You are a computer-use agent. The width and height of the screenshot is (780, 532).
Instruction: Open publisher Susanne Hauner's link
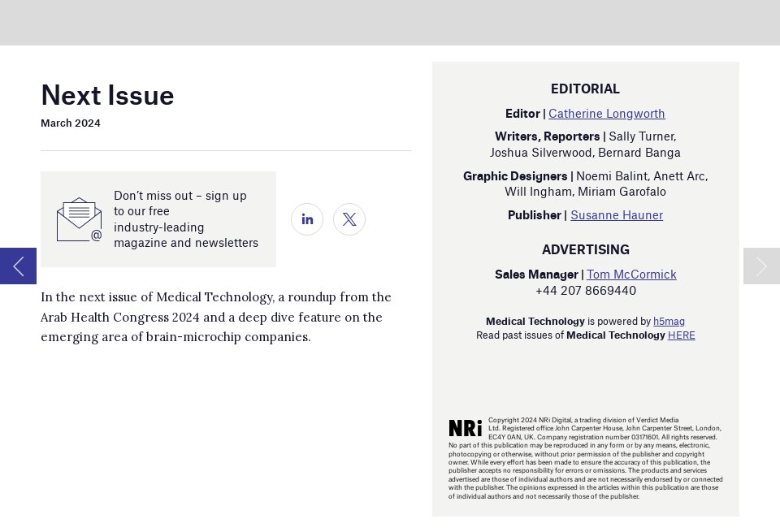(x=616, y=215)
